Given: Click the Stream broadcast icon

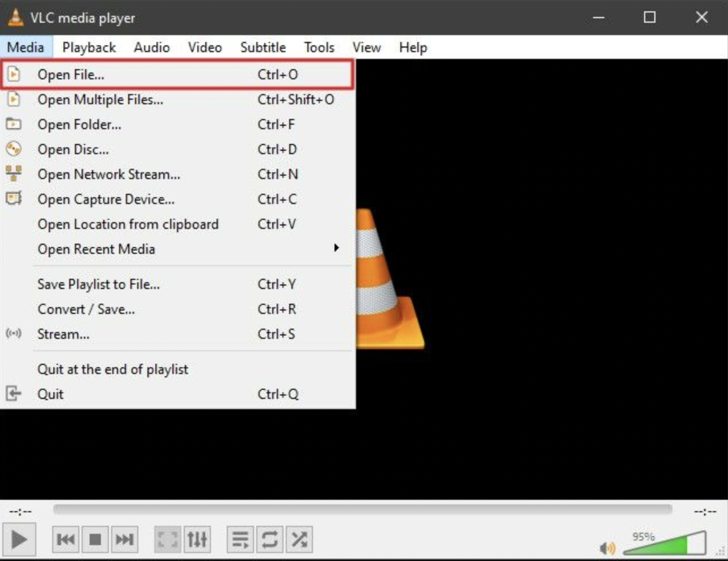Looking at the screenshot, I should pyautogui.click(x=14, y=333).
